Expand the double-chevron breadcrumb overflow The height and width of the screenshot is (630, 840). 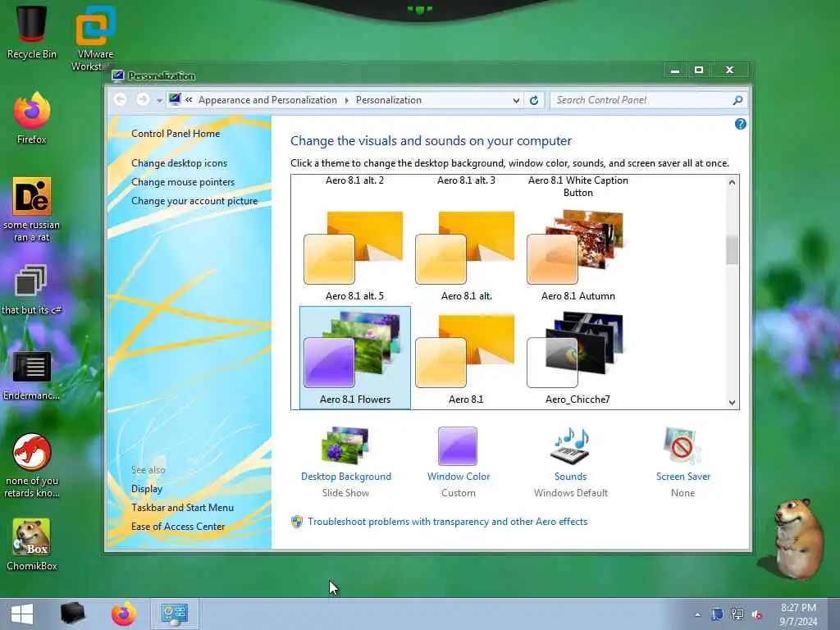[189, 99]
